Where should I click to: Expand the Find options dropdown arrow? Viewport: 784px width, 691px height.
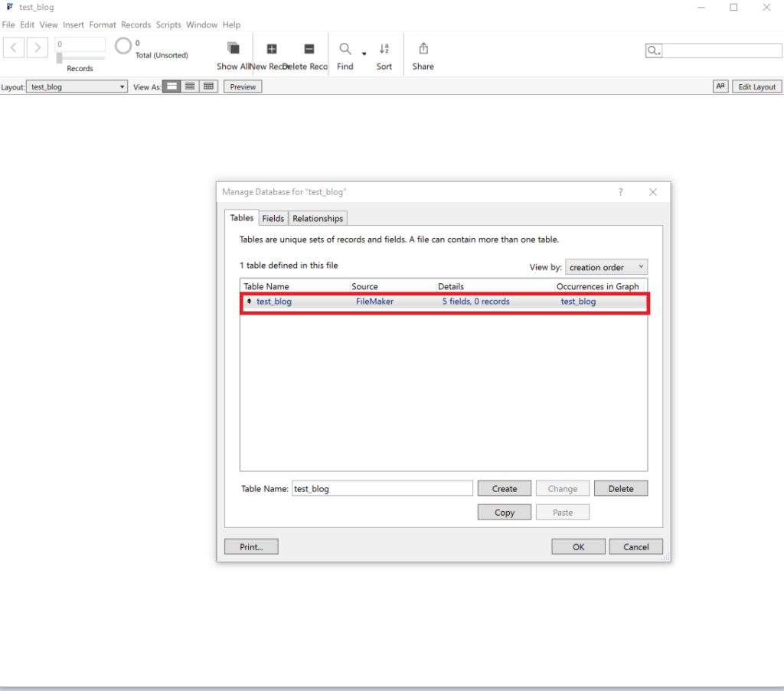click(x=364, y=54)
